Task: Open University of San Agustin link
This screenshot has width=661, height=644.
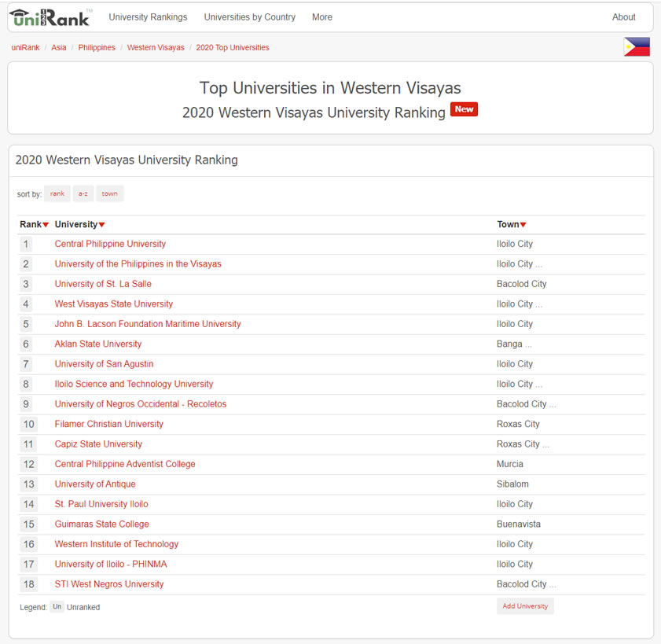Action: pyautogui.click(x=104, y=364)
